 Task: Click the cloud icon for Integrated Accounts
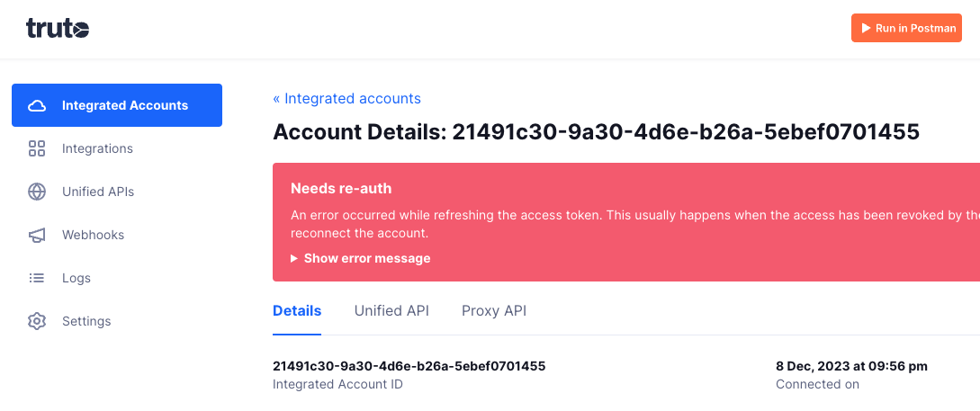37,105
